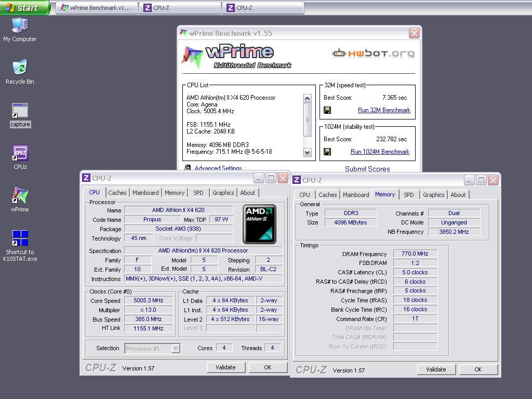
Task: Switch to Graphics tab in right CPU-Z
Action: [434, 195]
